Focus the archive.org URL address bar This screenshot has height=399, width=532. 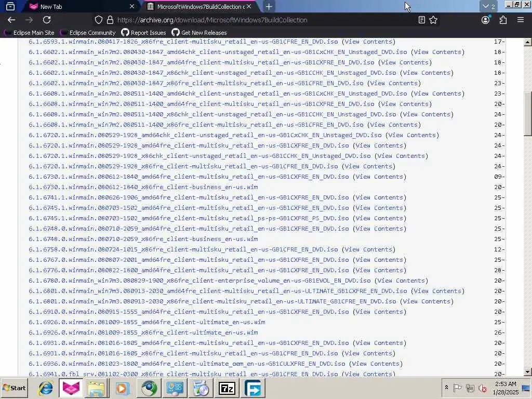[x=264, y=20]
